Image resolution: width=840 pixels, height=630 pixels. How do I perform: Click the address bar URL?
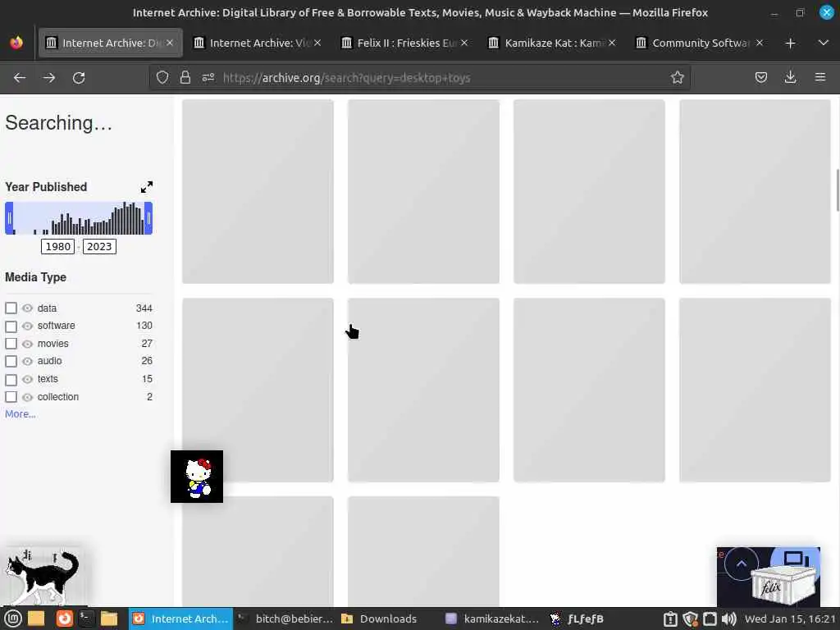(347, 78)
